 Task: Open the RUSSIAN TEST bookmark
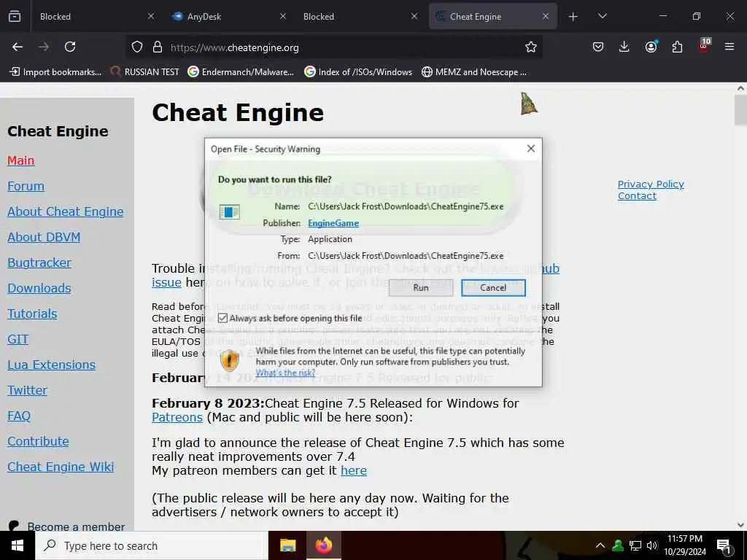(145, 72)
